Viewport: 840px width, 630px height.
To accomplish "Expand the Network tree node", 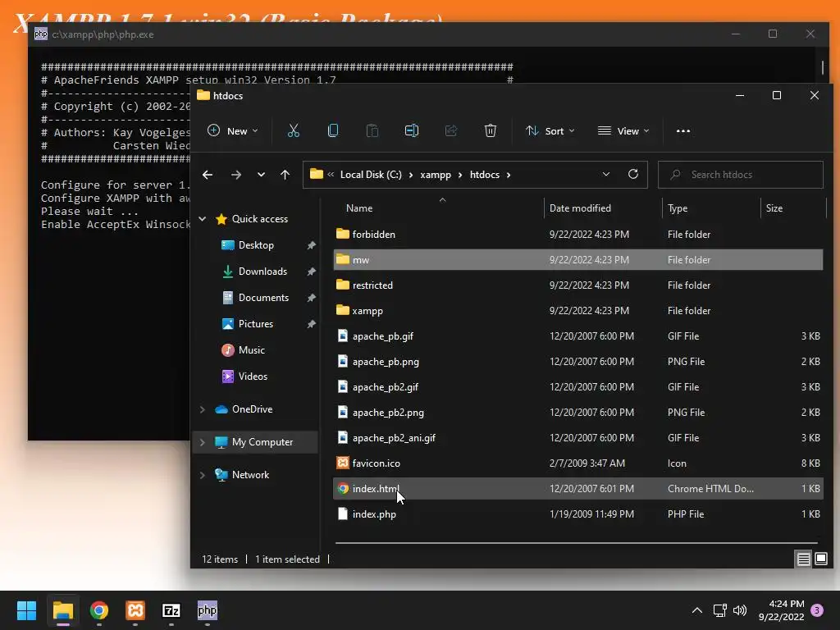I will 203,475.
